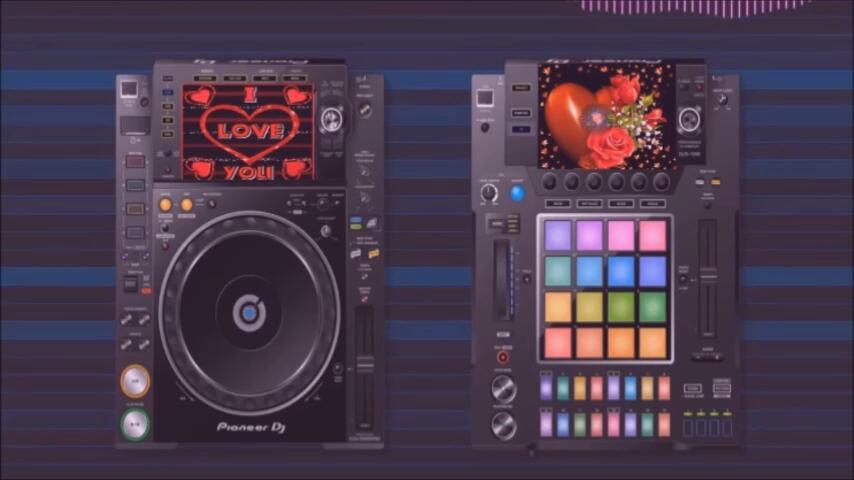Click the 'I Love You' heart display

coord(249,132)
